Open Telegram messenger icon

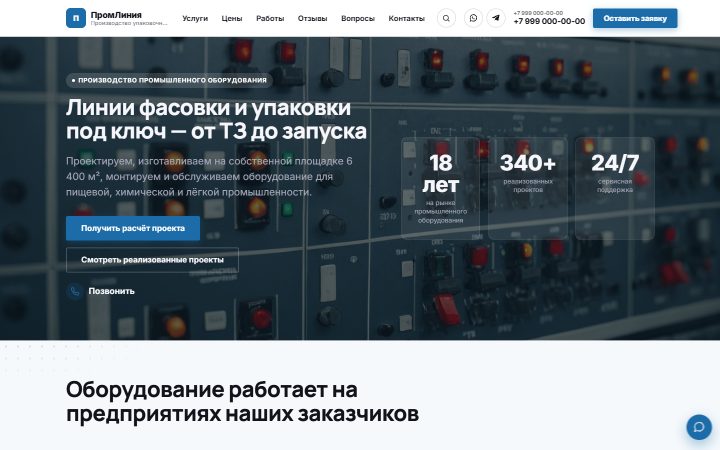point(496,18)
